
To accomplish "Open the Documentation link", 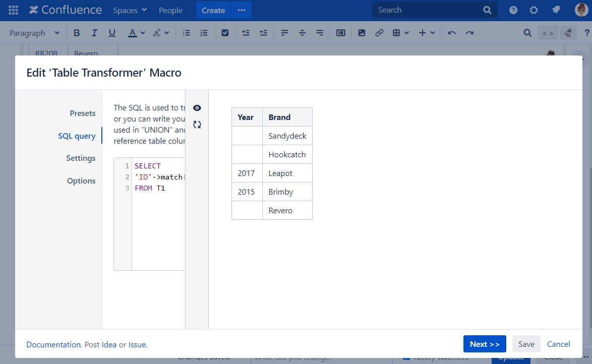I will pyautogui.click(x=53, y=344).
